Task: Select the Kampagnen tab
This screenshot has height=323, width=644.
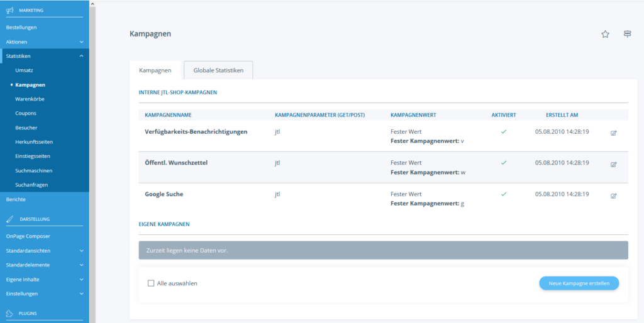Action: click(155, 70)
